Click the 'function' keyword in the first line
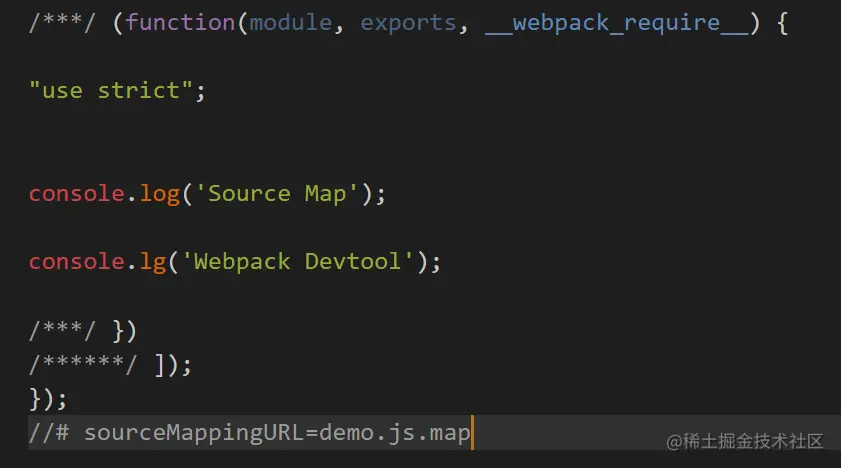The width and height of the screenshot is (841, 468). coord(180,23)
